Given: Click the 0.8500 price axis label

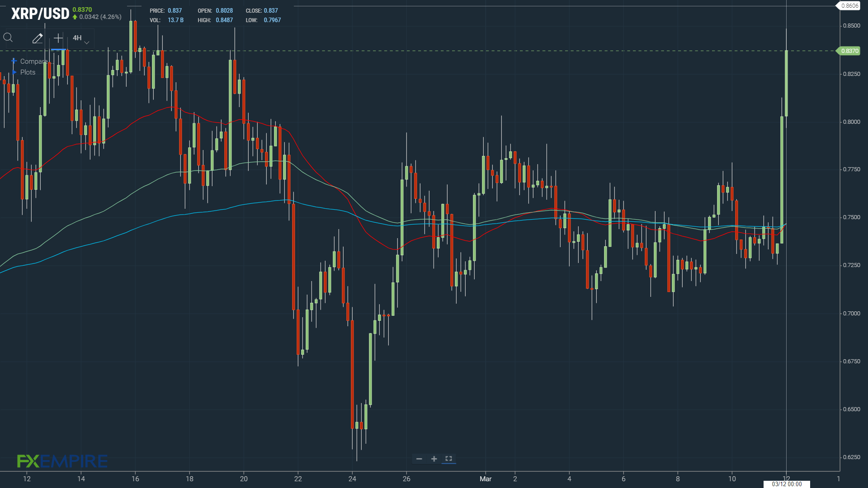Looking at the screenshot, I should [851, 26].
